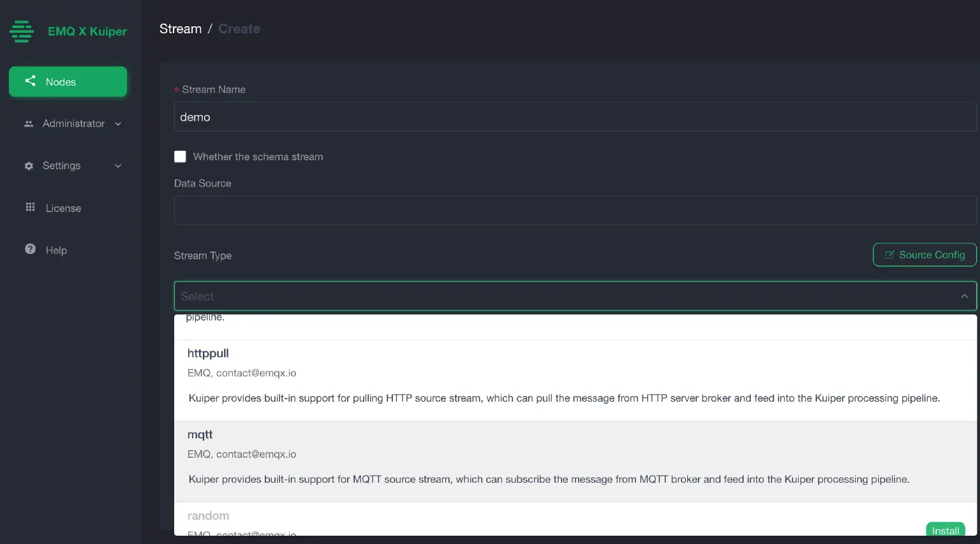
Task: Click the Help question mark icon
Action: tap(30, 249)
